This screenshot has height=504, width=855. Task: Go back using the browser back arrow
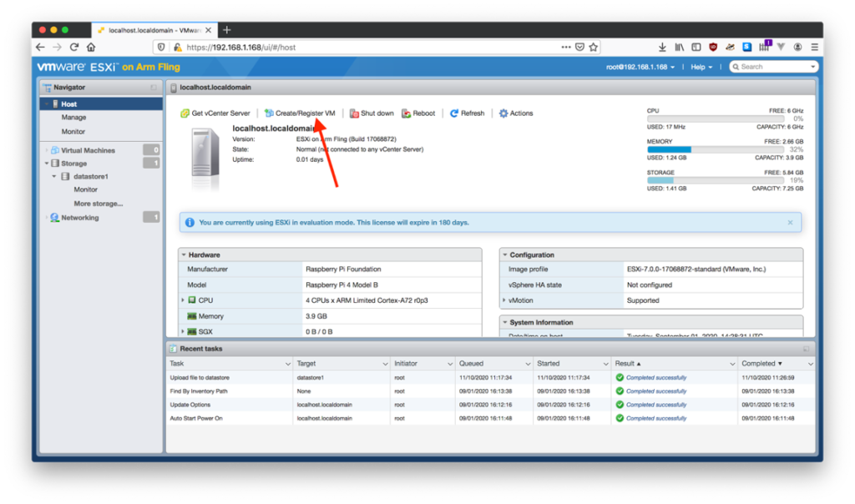40,48
